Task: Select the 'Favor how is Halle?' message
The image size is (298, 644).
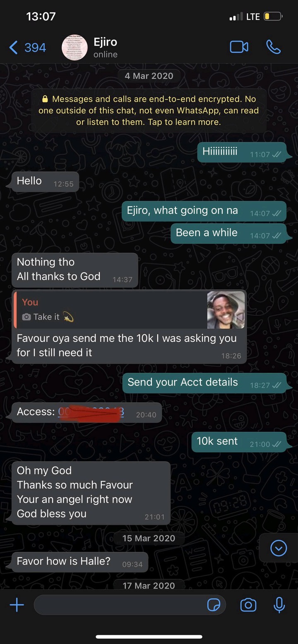Action: [x=79, y=562]
